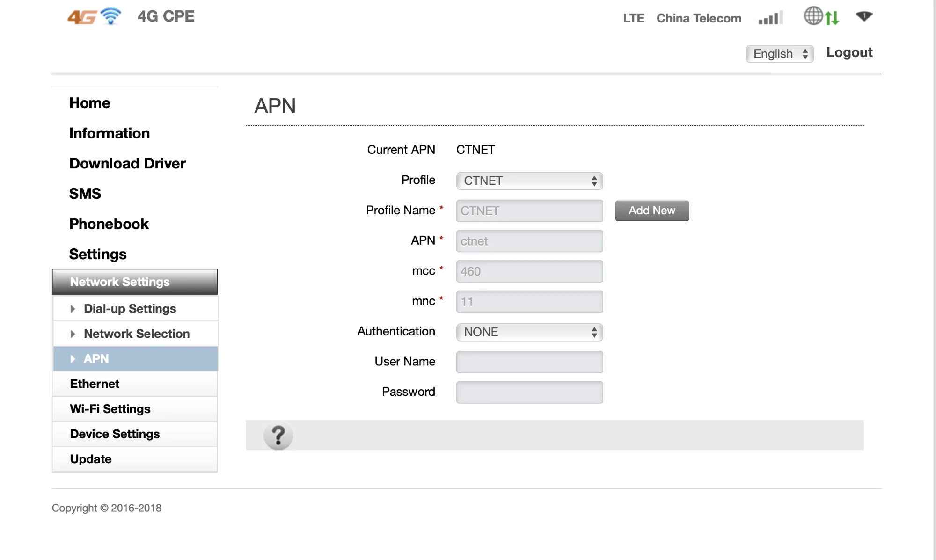Click the Copyright 2016-2018 footer text
This screenshot has height=560, width=936.
(107, 508)
